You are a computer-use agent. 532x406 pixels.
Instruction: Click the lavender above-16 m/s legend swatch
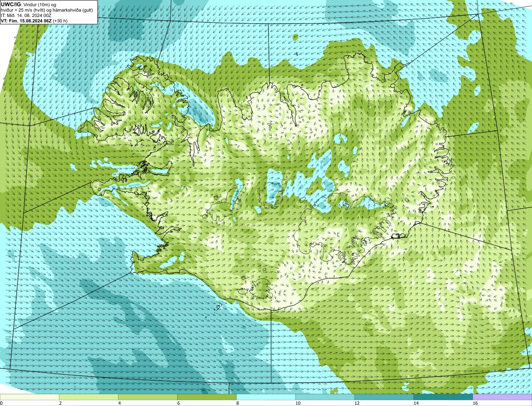click(x=502, y=397)
